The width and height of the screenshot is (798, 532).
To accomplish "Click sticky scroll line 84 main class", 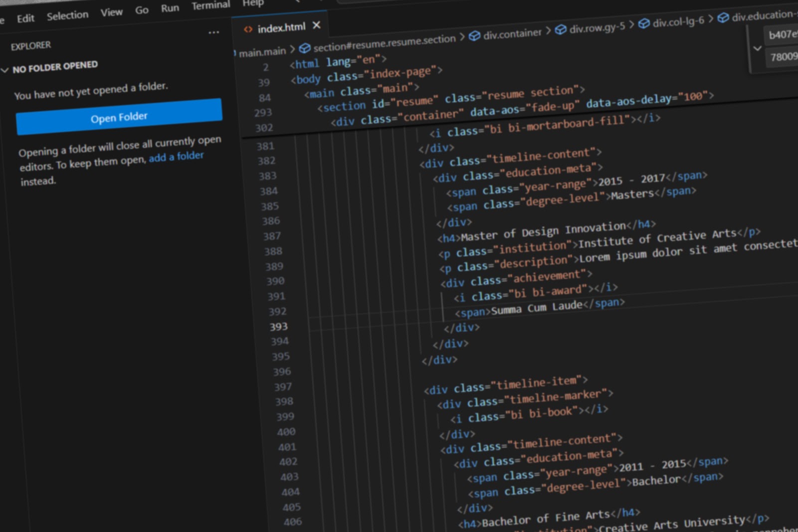I will pyautogui.click(x=362, y=90).
